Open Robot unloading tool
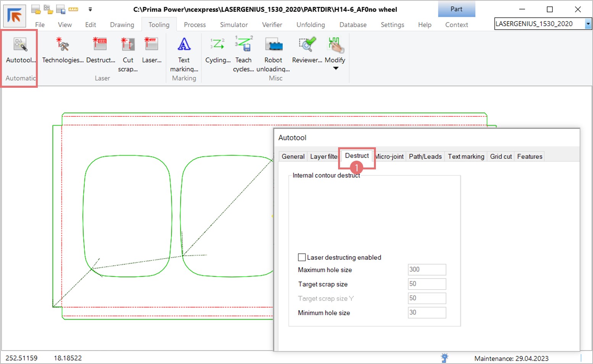The image size is (593, 364). tap(273, 45)
